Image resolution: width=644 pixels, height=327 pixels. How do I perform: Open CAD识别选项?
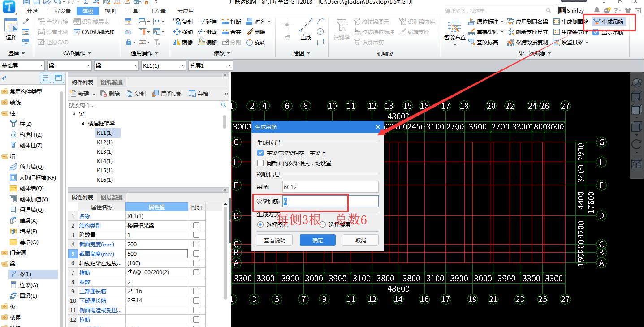point(94,32)
